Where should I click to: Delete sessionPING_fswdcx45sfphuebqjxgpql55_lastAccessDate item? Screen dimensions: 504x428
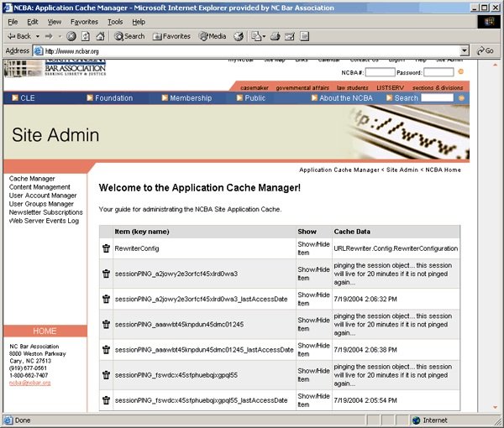coord(106,400)
